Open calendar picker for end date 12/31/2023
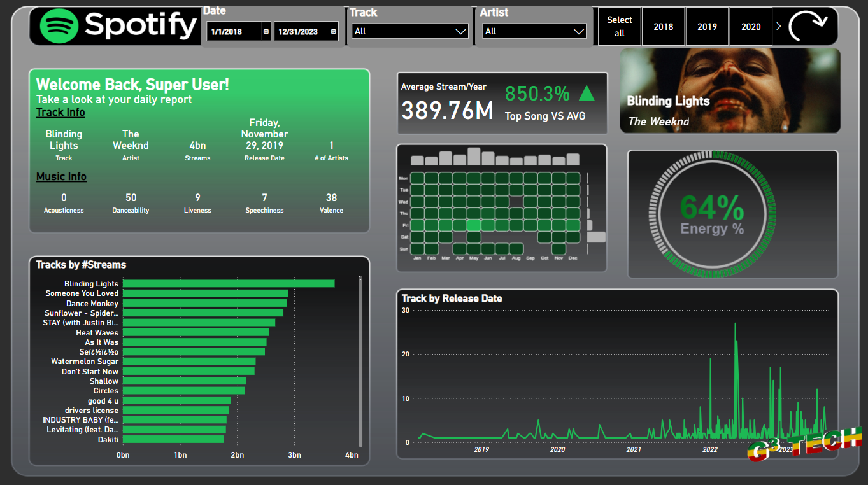868x485 pixels. pyautogui.click(x=333, y=32)
